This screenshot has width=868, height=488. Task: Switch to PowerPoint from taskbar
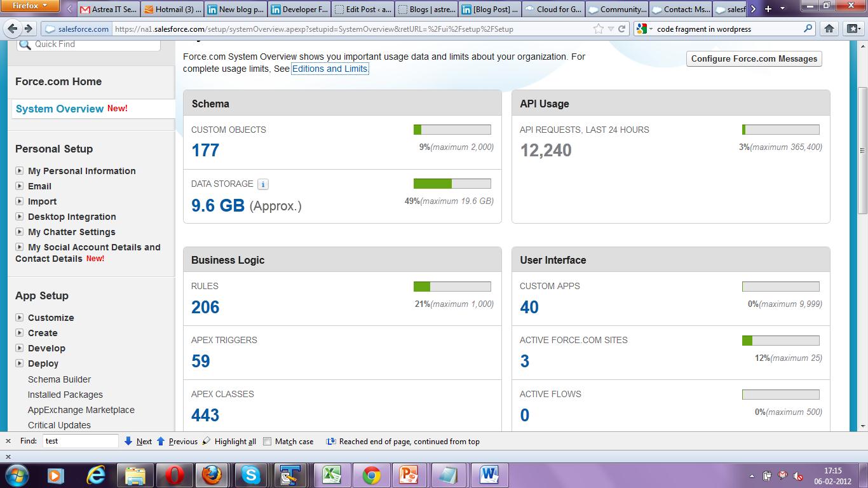[410, 475]
